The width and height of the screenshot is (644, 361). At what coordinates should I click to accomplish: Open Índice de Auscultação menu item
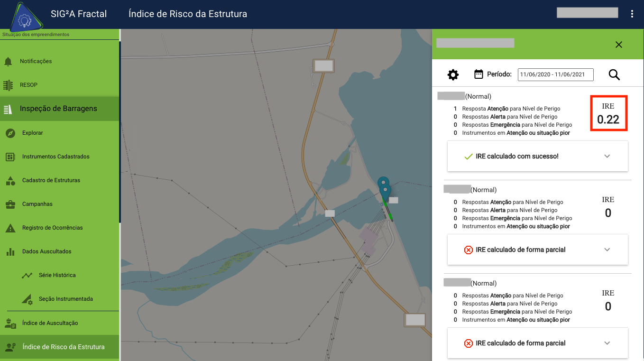click(59, 323)
